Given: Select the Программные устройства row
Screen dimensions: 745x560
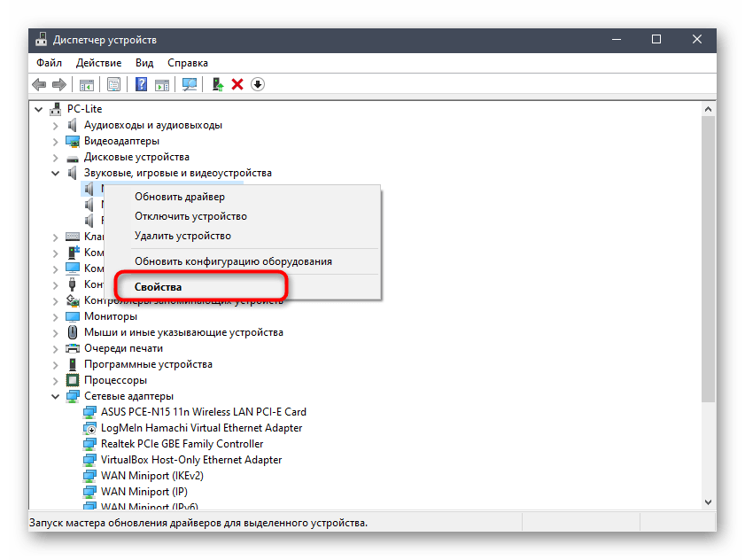Looking at the screenshot, I should [148, 364].
